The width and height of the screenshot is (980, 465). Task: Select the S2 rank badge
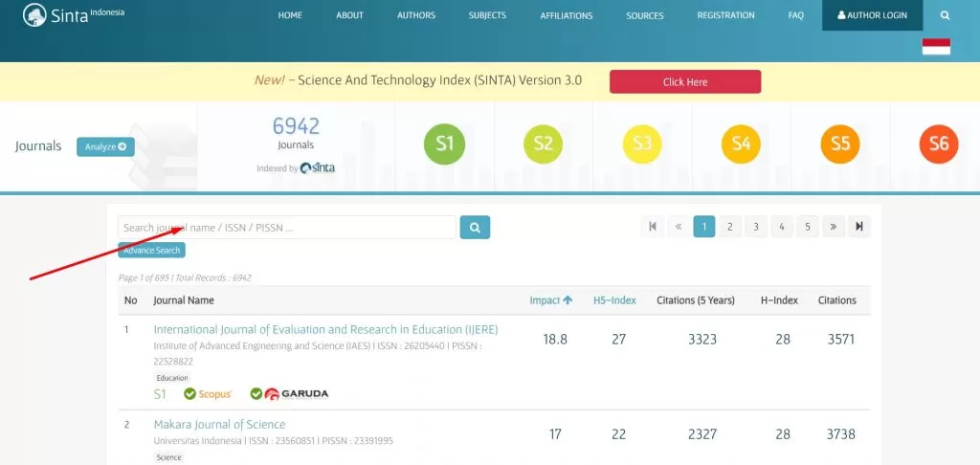coord(543,144)
